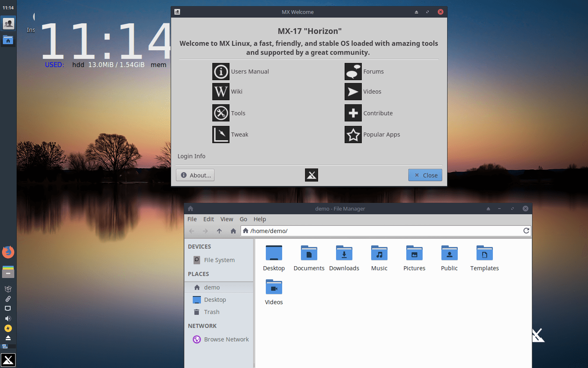Image resolution: width=588 pixels, height=368 pixels.
Task: Open Popular Apps star icon
Action: tap(353, 135)
